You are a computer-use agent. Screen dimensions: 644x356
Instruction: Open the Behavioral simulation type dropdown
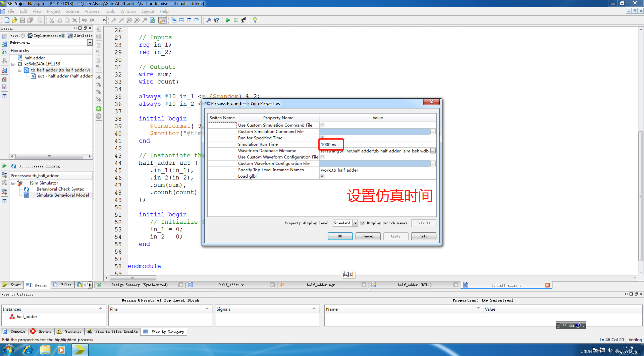click(x=90, y=42)
